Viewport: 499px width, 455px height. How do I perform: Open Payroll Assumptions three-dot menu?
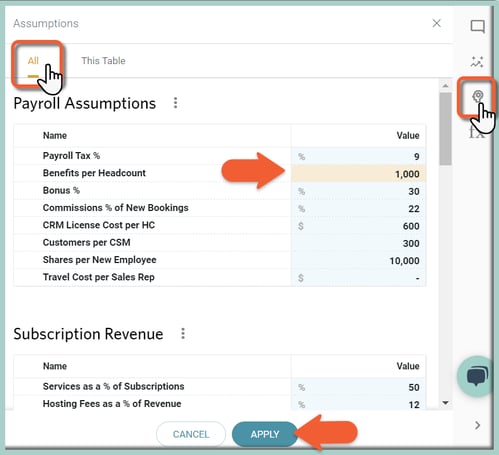pos(175,103)
